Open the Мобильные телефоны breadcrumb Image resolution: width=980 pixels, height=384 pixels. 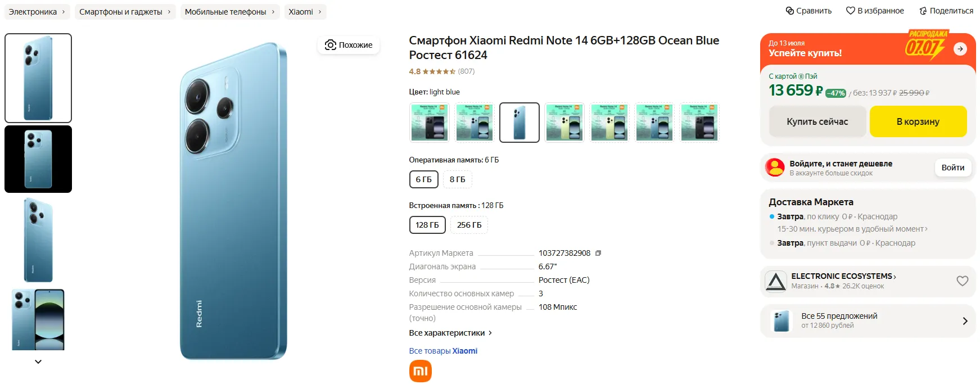pyautogui.click(x=225, y=12)
